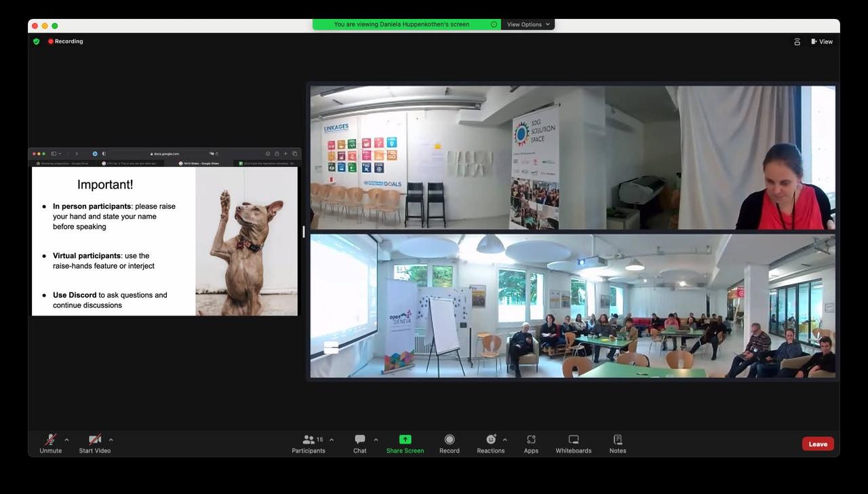Open the View menu in the top-right
The image size is (868, 494).
pos(822,41)
